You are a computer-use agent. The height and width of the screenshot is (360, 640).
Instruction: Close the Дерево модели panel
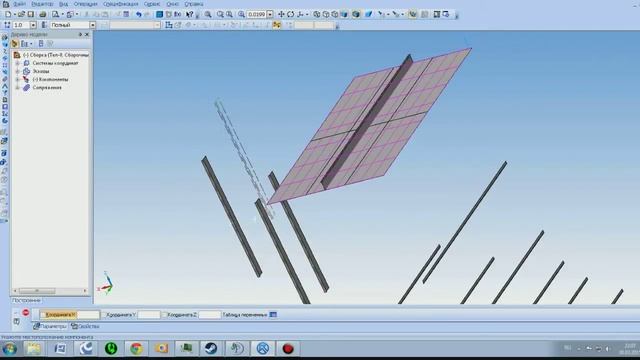[x=87, y=35]
